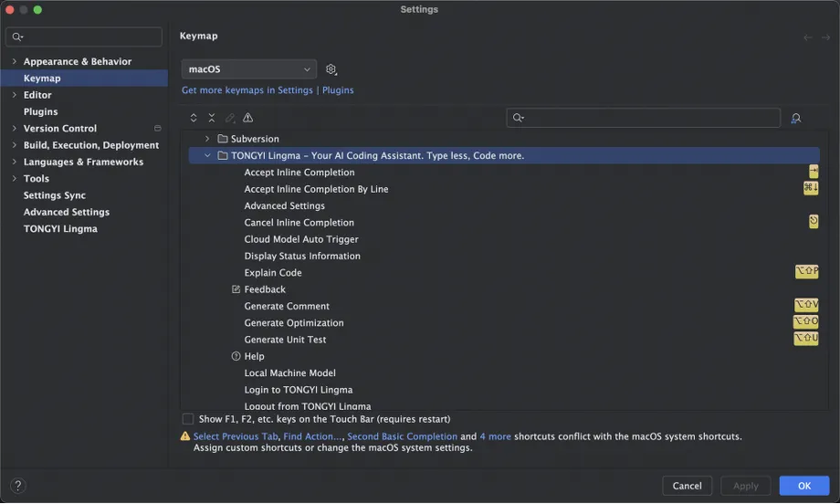Click the Help question mark button
This screenshot has height=504, width=840.
18,486
